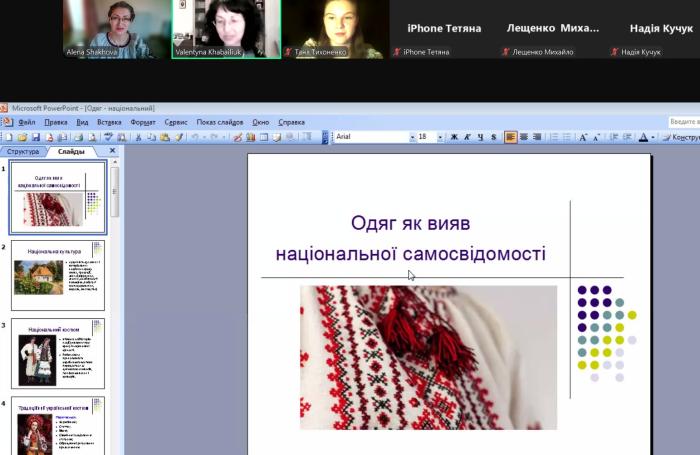Click the Save icon in toolbar

(36, 137)
